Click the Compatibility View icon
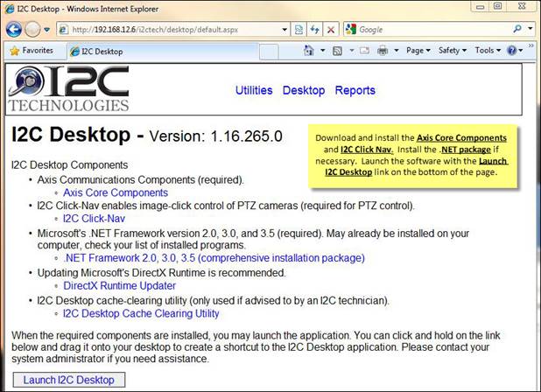The height and width of the screenshot is (392, 541). [x=299, y=30]
